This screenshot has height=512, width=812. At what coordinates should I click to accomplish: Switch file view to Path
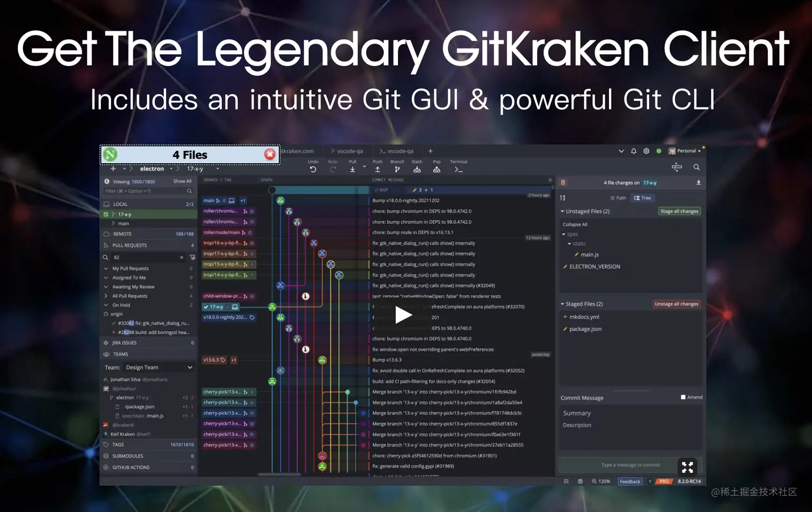pyautogui.click(x=618, y=198)
